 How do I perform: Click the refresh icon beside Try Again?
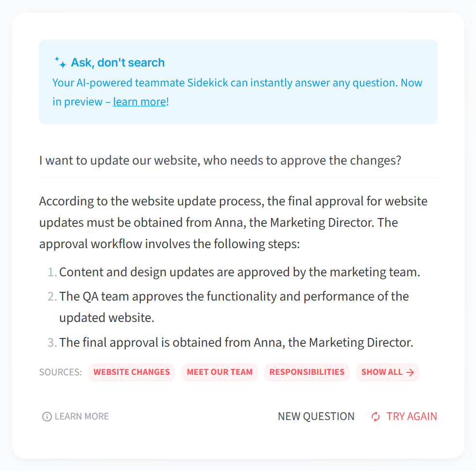click(375, 417)
